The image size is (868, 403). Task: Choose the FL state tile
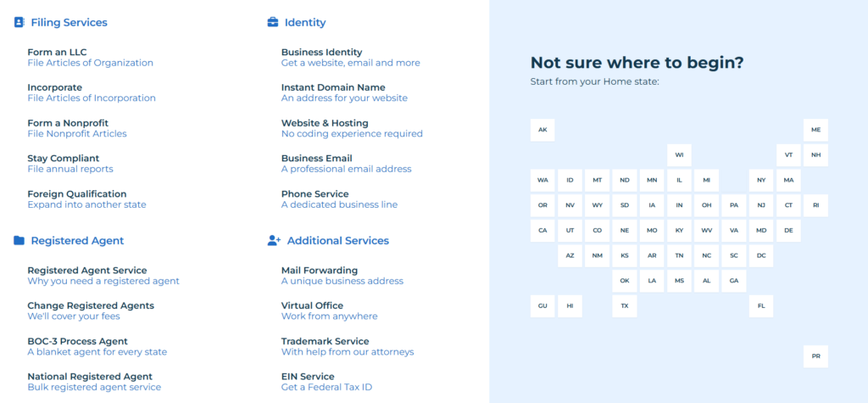761,306
